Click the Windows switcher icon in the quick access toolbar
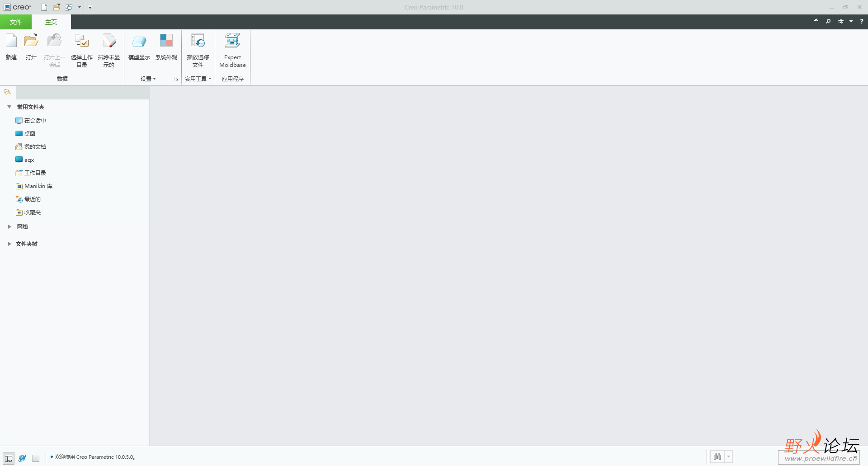The image size is (868, 466). pos(69,7)
